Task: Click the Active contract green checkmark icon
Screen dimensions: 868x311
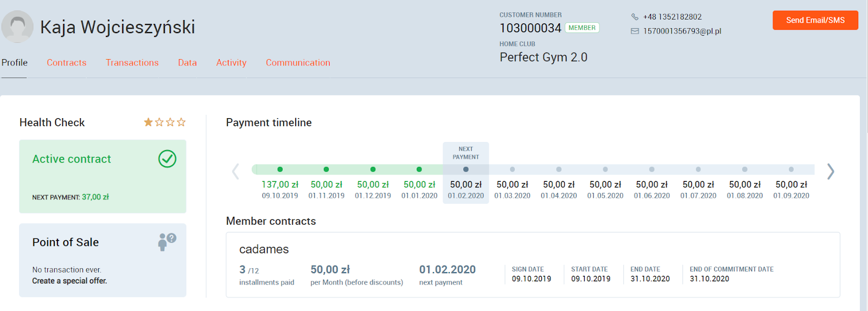Action: click(167, 159)
